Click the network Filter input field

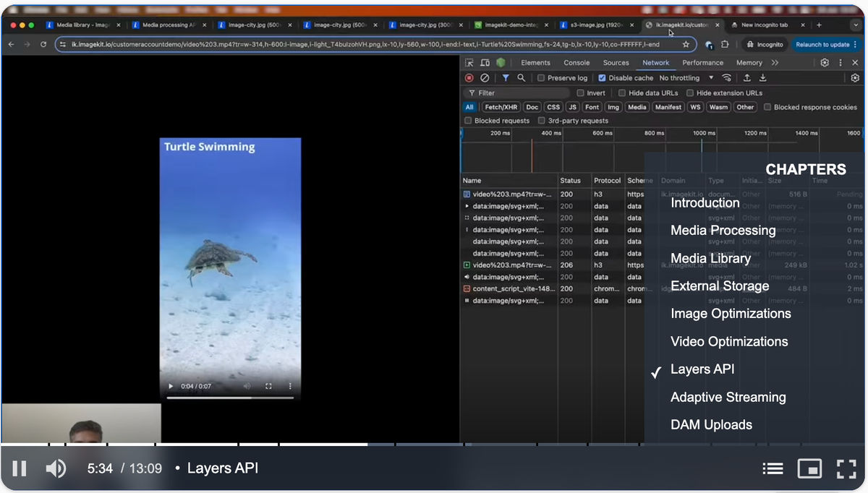pos(516,93)
